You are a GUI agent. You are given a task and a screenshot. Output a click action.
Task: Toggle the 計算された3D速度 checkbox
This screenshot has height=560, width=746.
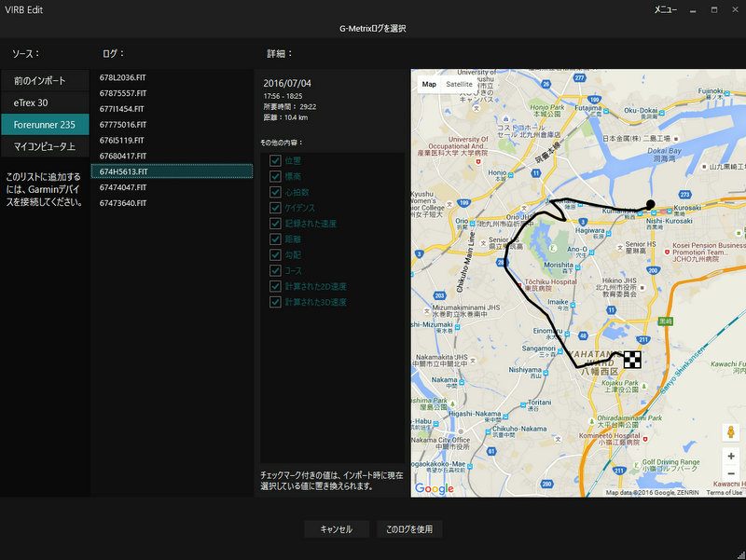point(275,302)
